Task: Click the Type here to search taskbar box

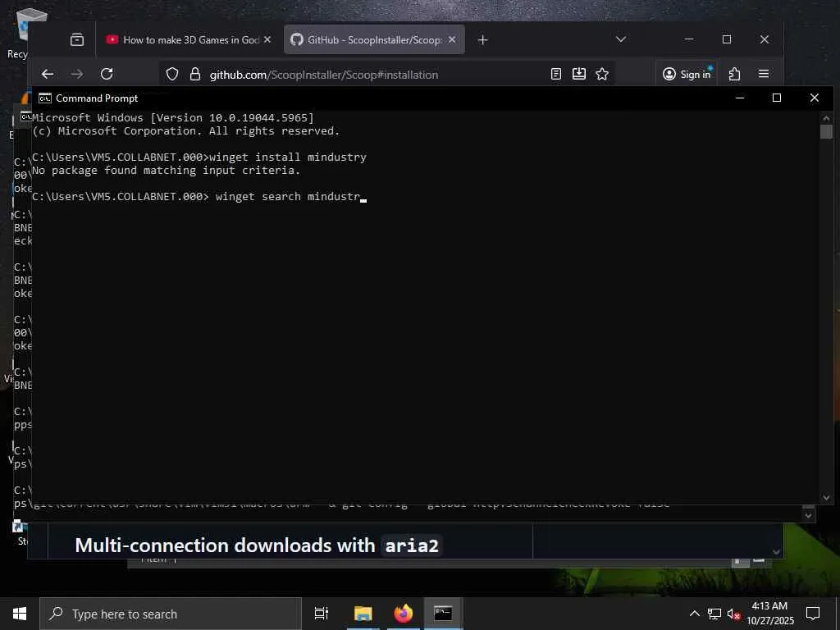Action: click(x=171, y=614)
